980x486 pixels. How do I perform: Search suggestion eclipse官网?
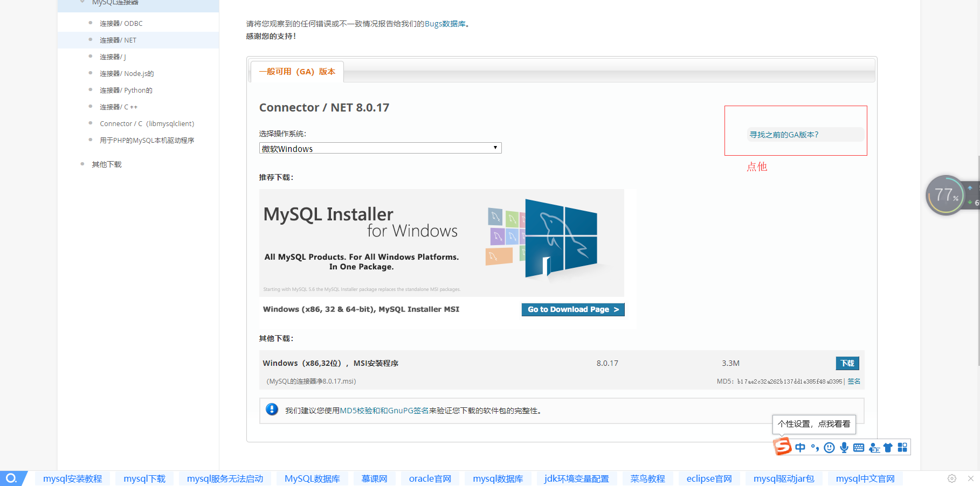[709, 478]
